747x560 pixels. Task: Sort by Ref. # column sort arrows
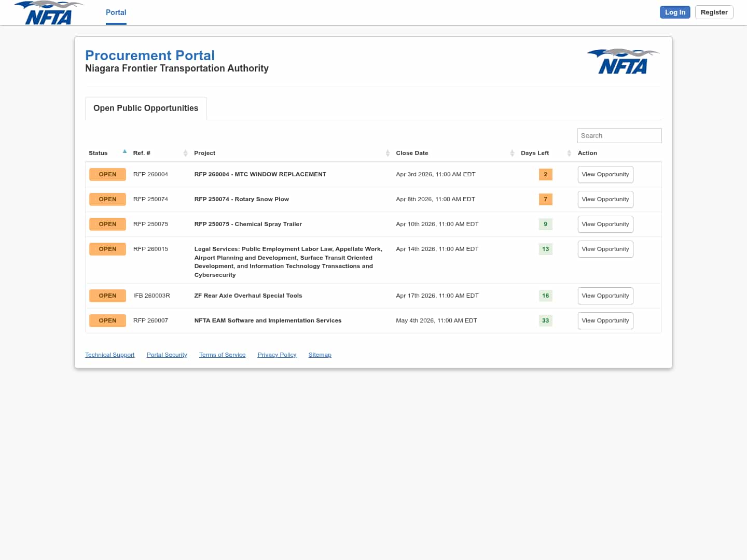pyautogui.click(x=185, y=153)
